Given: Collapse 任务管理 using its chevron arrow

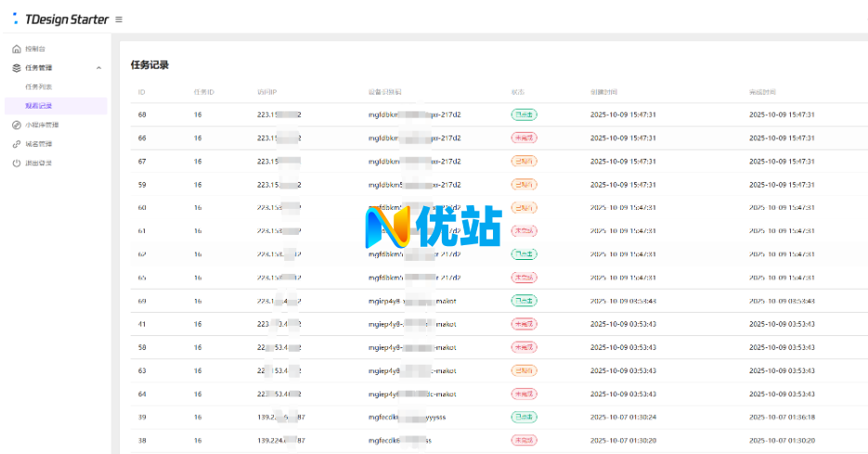Looking at the screenshot, I should pyautogui.click(x=98, y=68).
